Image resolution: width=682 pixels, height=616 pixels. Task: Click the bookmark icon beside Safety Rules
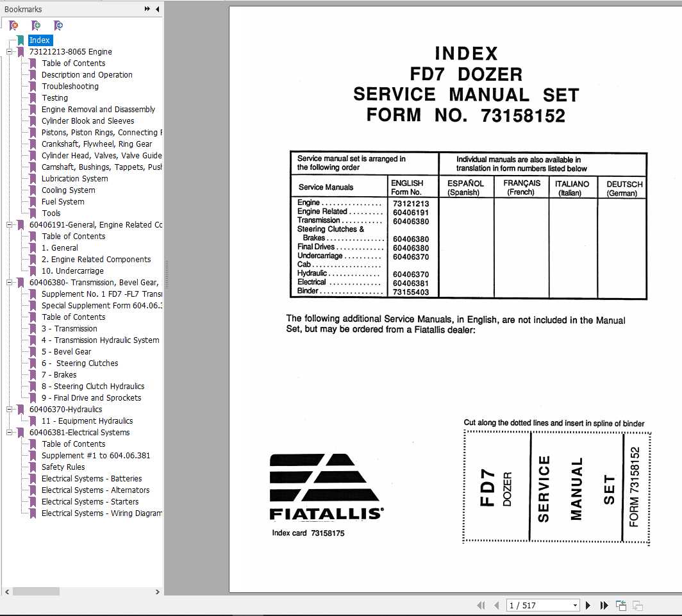pyautogui.click(x=33, y=467)
